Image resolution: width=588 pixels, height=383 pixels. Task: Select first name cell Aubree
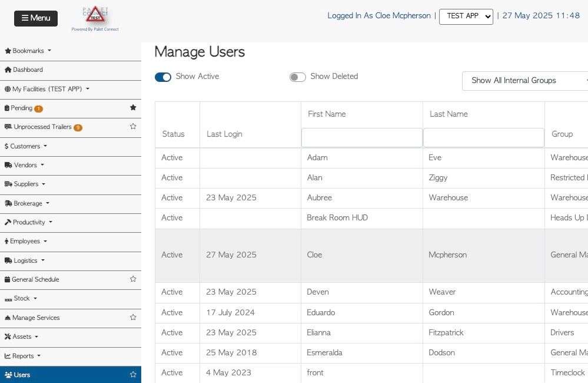coord(362,197)
